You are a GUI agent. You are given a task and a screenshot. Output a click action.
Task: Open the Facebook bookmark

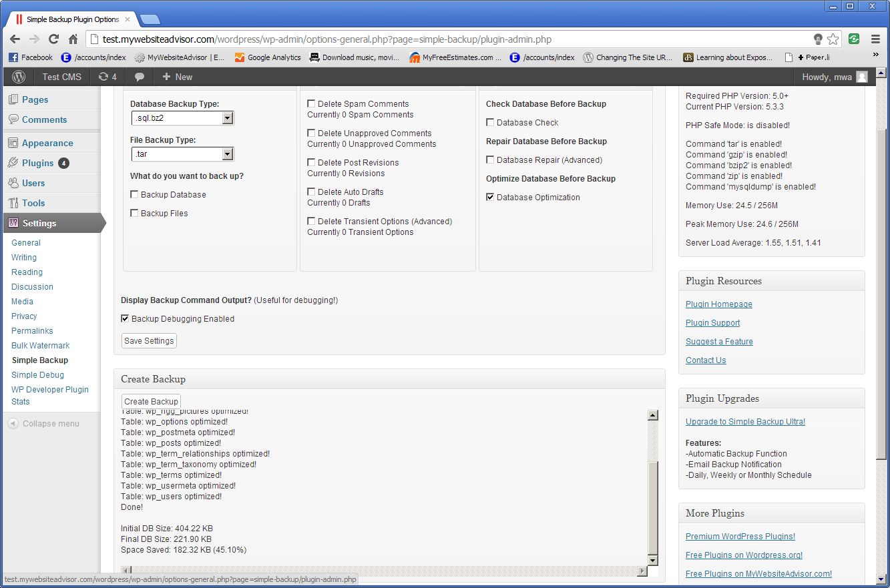coord(31,57)
